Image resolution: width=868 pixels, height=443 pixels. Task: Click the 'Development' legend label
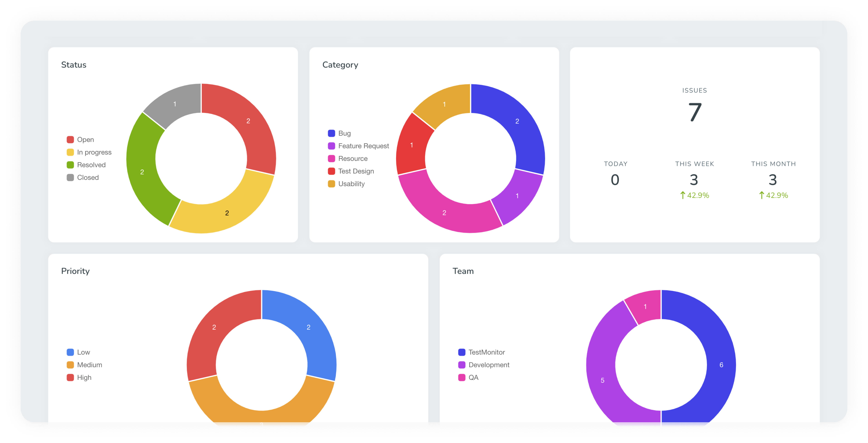(x=489, y=365)
